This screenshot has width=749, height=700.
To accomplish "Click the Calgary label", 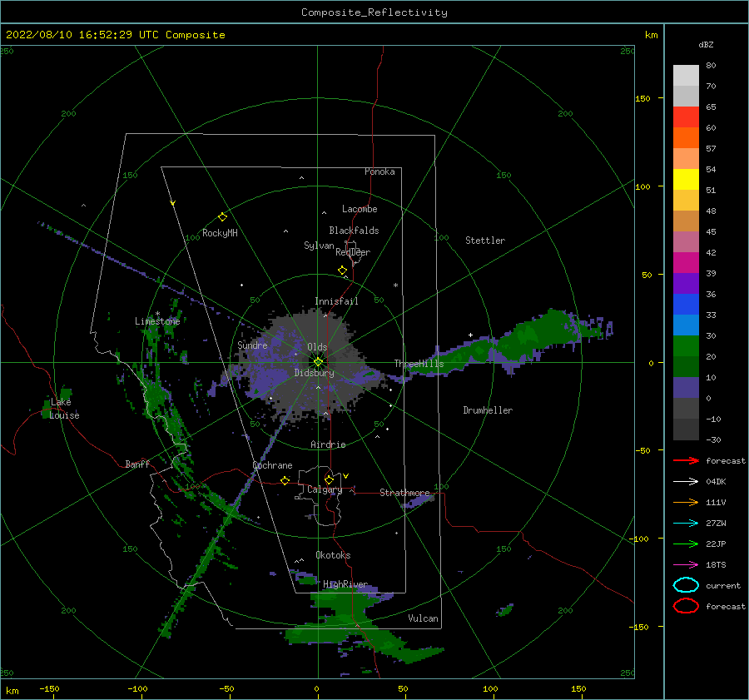I will coord(325,489).
